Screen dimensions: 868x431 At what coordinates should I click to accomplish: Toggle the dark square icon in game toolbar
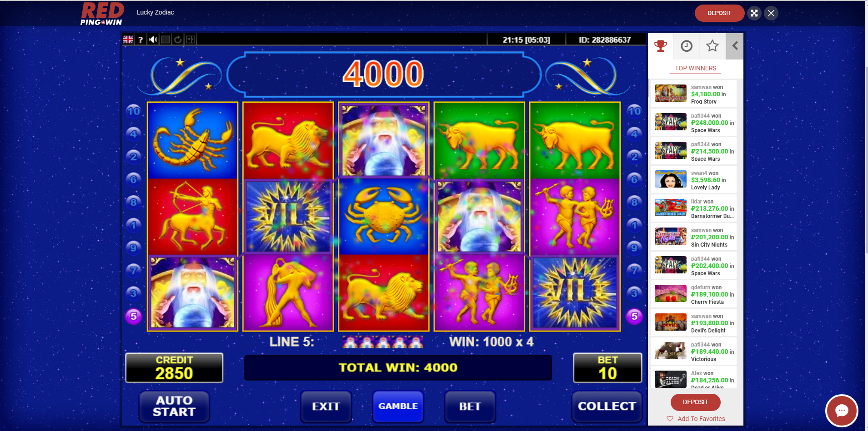166,40
